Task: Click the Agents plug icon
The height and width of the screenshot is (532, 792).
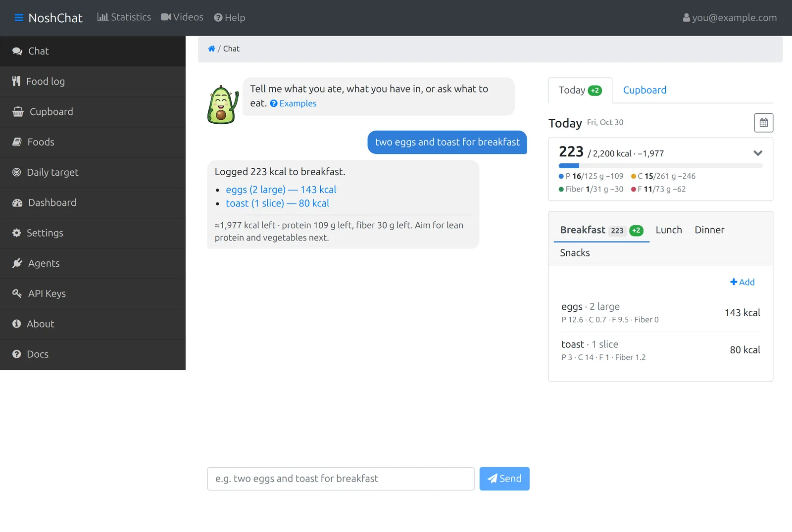Action: click(x=17, y=263)
